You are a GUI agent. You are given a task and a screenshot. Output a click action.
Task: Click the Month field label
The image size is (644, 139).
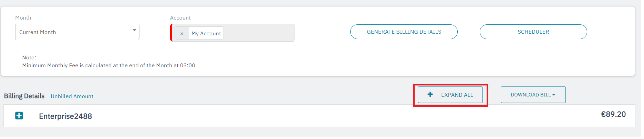(x=23, y=18)
